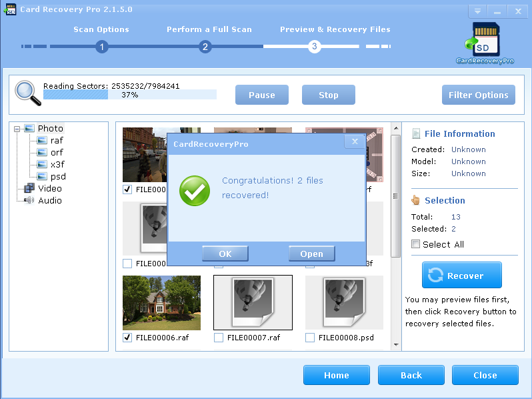Screen dimensions: 532x399
Task: Click the psd file type icon
Action: (42, 176)
